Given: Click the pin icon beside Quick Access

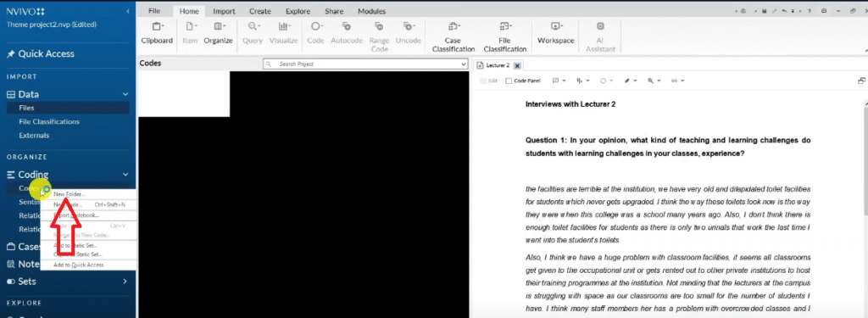Looking at the screenshot, I should (x=10, y=53).
